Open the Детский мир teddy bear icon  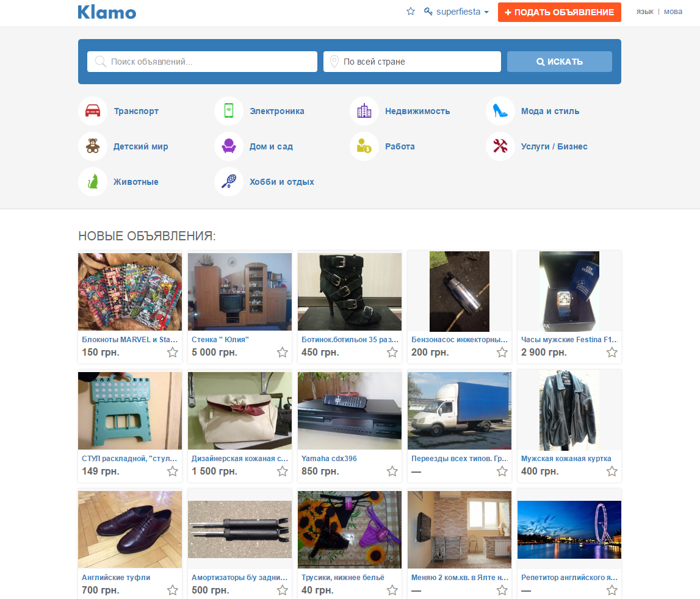point(93,146)
